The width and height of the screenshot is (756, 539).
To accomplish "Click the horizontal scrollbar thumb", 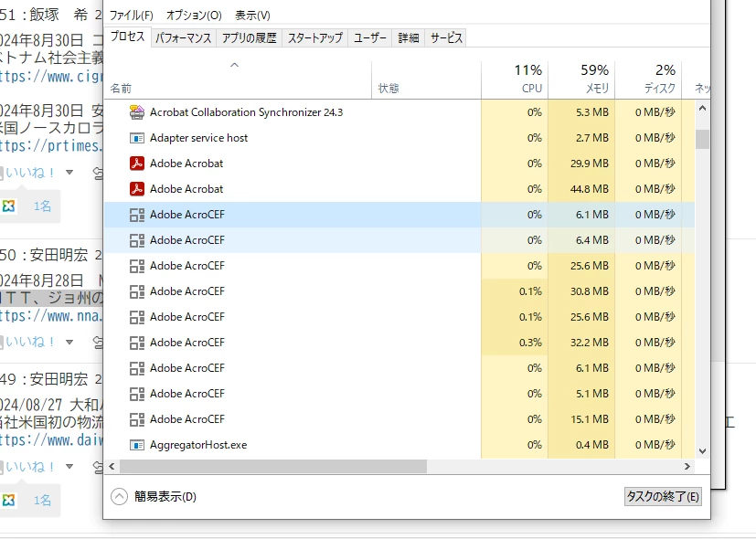I will 273,466.
